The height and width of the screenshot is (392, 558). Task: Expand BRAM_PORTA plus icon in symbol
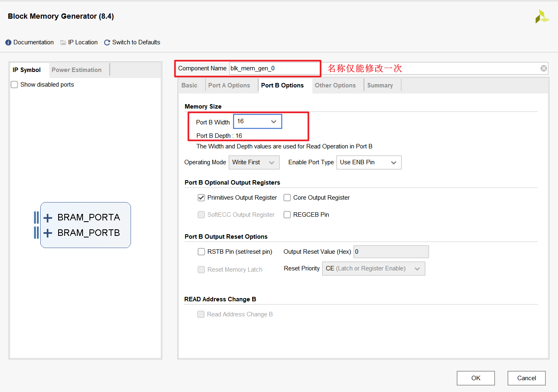point(48,218)
